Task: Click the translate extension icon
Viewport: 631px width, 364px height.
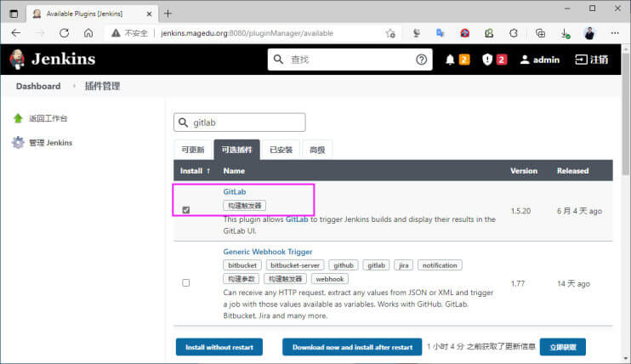Action: tap(440, 33)
